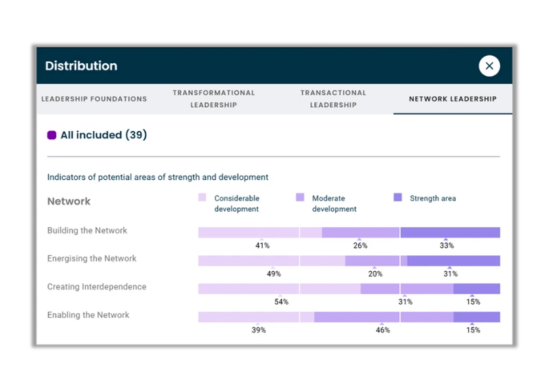Click the Moderate development legend swatch
549x392 pixels.
click(300, 198)
